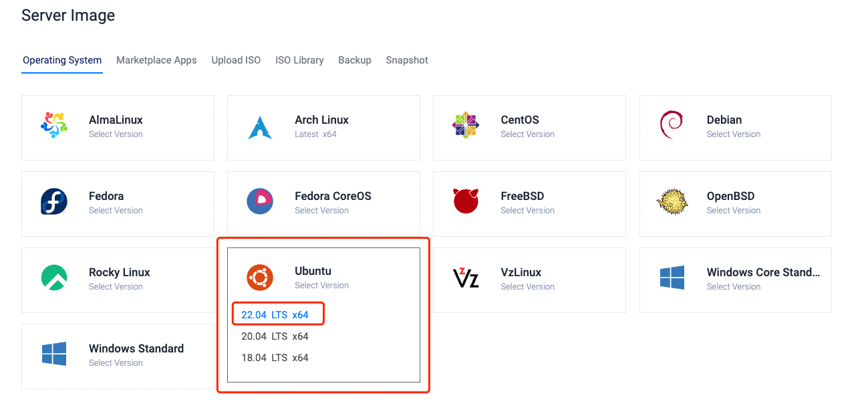Expand Select Version for Rocky Linux
The width and height of the screenshot is (868, 416).
115,287
